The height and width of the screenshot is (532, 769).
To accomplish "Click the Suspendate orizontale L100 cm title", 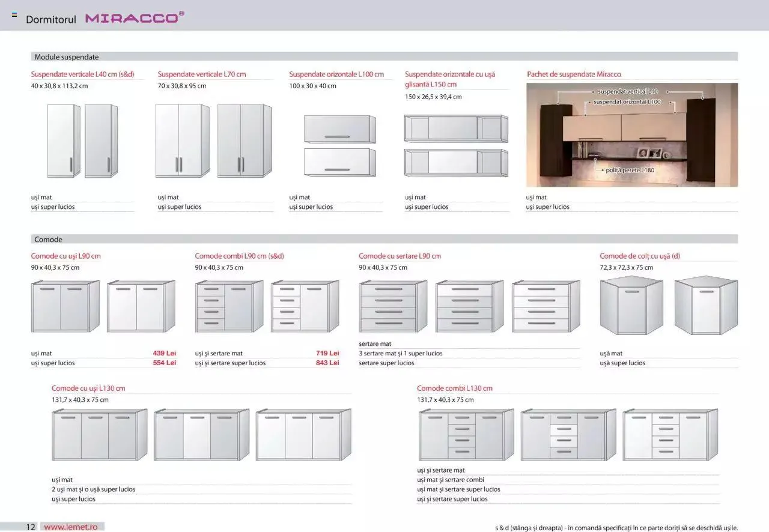I will 336,74.
